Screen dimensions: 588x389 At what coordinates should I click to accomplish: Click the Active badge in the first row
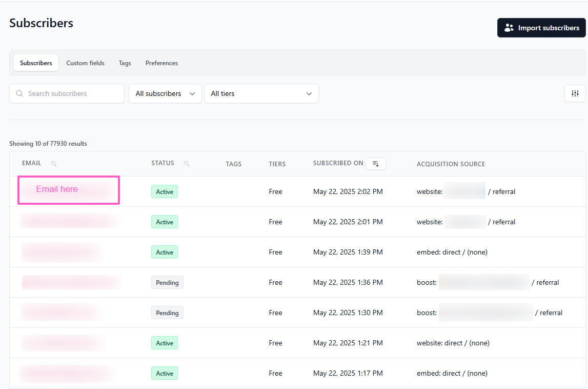(165, 192)
